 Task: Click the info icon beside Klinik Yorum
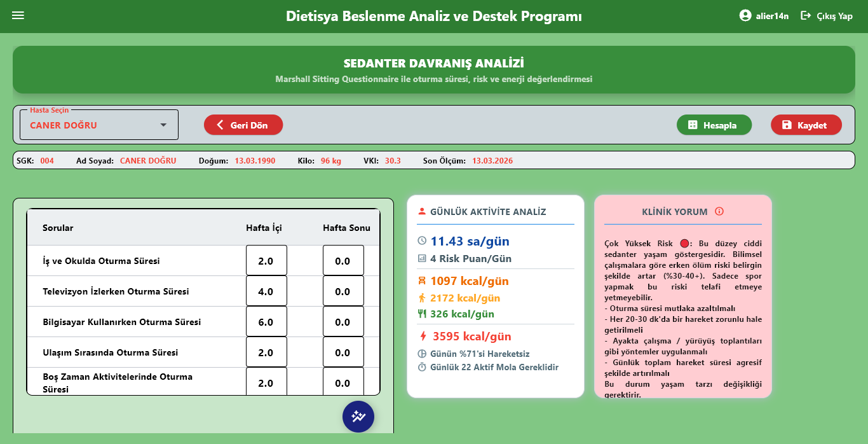719,212
